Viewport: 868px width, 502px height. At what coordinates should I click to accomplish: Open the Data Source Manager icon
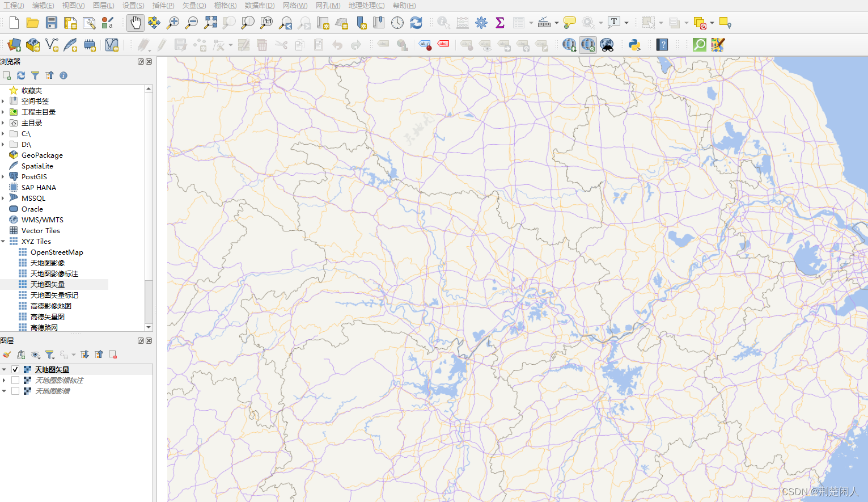14,45
